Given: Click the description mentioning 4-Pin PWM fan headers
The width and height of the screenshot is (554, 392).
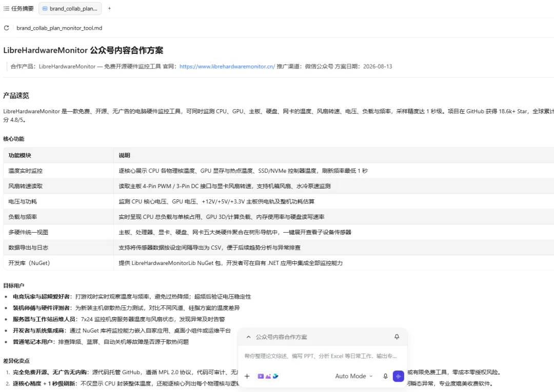Looking at the screenshot, I should [224, 186].
